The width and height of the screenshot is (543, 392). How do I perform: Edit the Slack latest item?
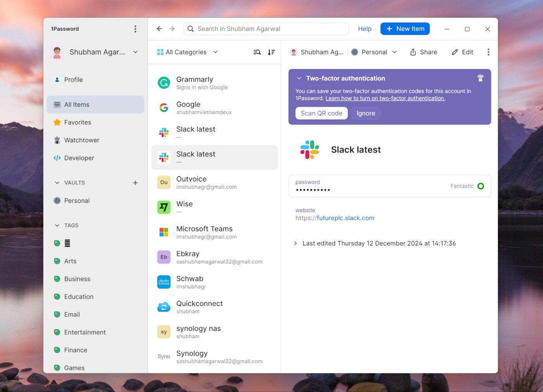click(462, 52)
